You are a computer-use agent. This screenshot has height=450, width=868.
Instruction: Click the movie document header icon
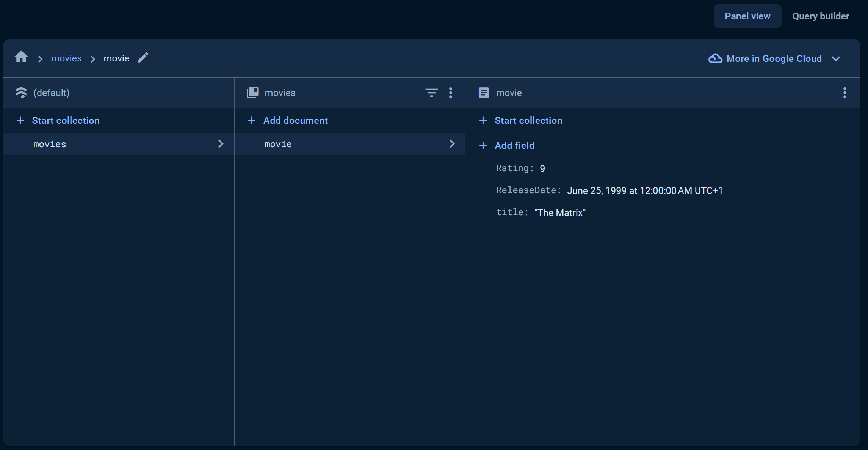pos(484,93)
